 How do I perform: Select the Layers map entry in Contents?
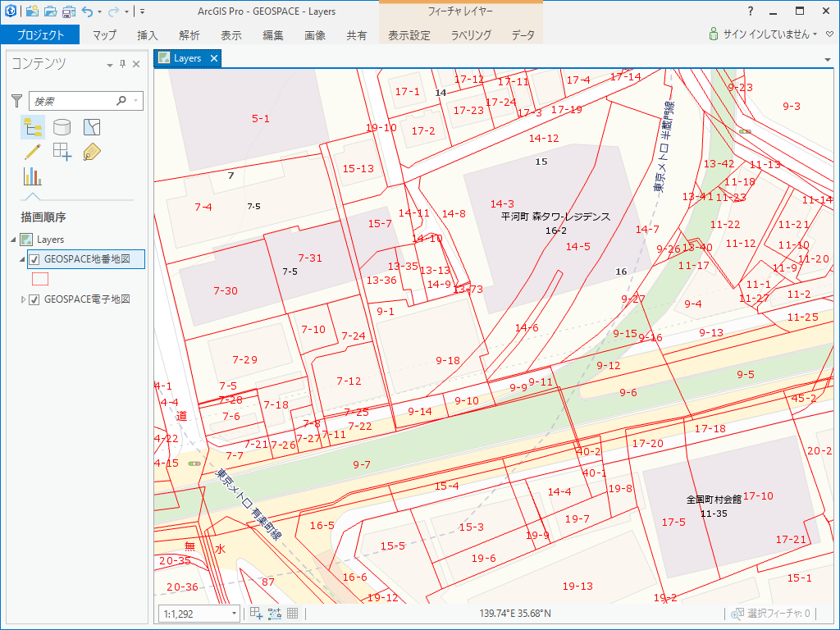(x=50, y=240)
